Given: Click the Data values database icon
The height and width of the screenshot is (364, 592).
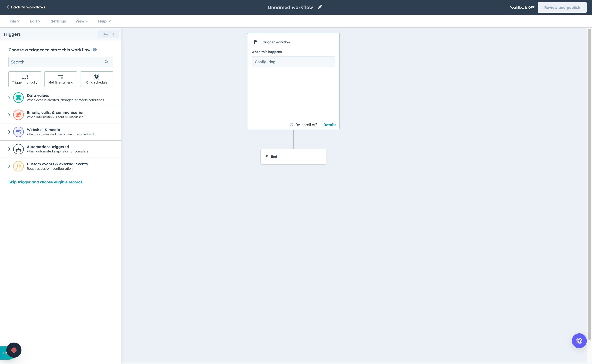Looking at the screenshot, I should pos(18,97).
